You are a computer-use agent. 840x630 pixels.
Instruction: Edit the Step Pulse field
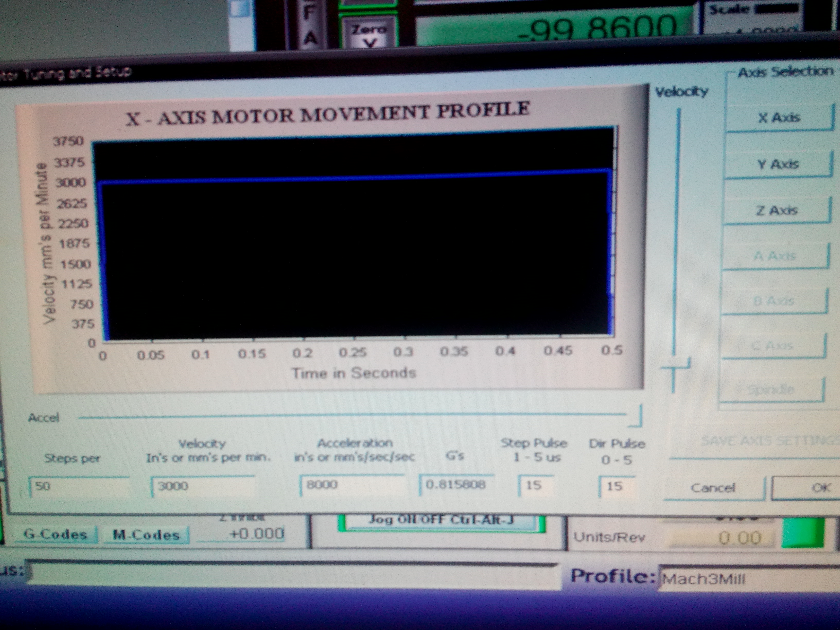[536, 485]
